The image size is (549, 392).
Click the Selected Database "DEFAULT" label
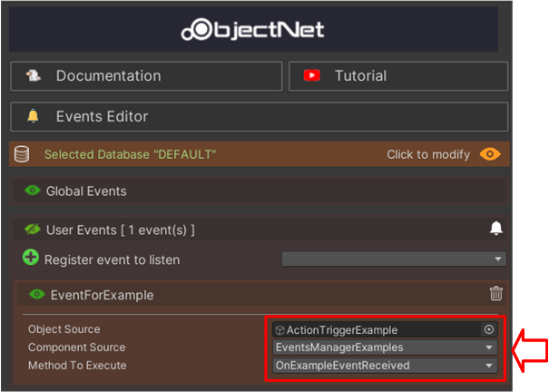tap(130, 154)
